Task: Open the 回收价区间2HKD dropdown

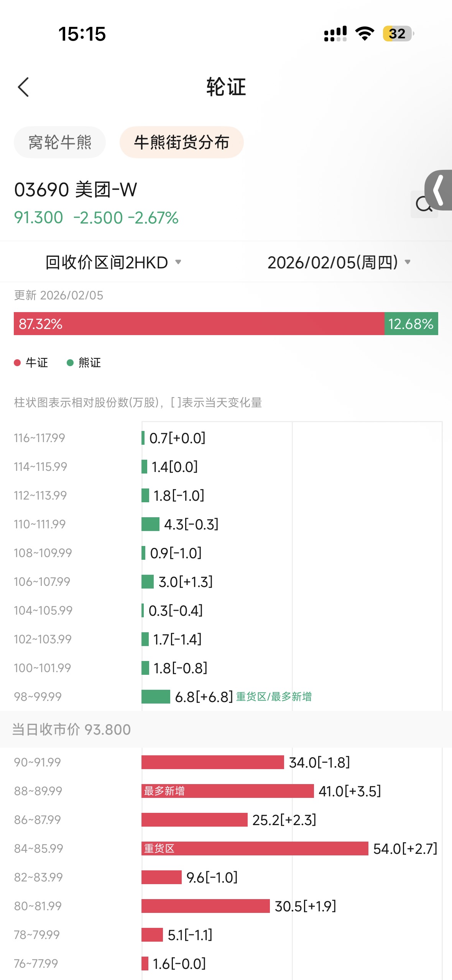Action: pos(113,263)
